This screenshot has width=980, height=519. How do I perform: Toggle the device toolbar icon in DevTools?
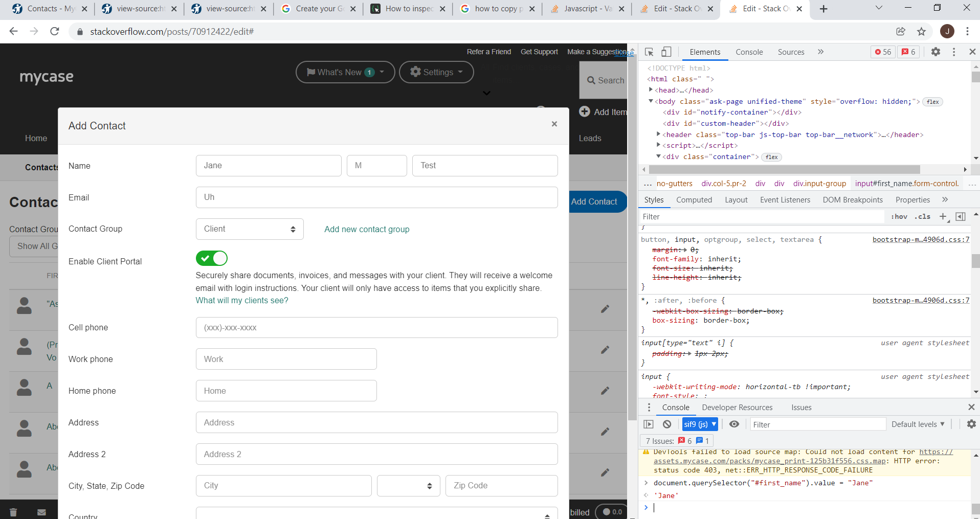coord(666,52)
